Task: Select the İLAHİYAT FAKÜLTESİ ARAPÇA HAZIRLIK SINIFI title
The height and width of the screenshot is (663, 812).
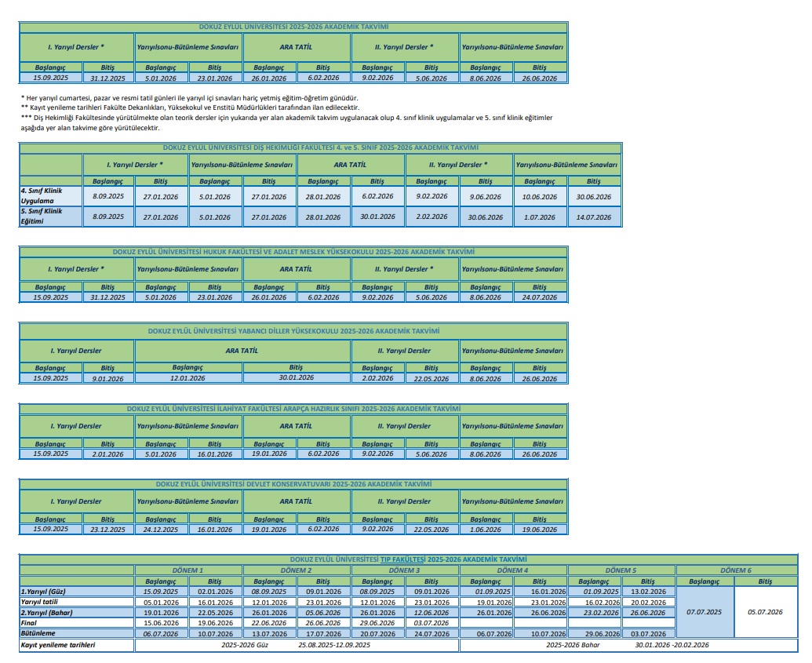Action: click(x=293, y=409)
